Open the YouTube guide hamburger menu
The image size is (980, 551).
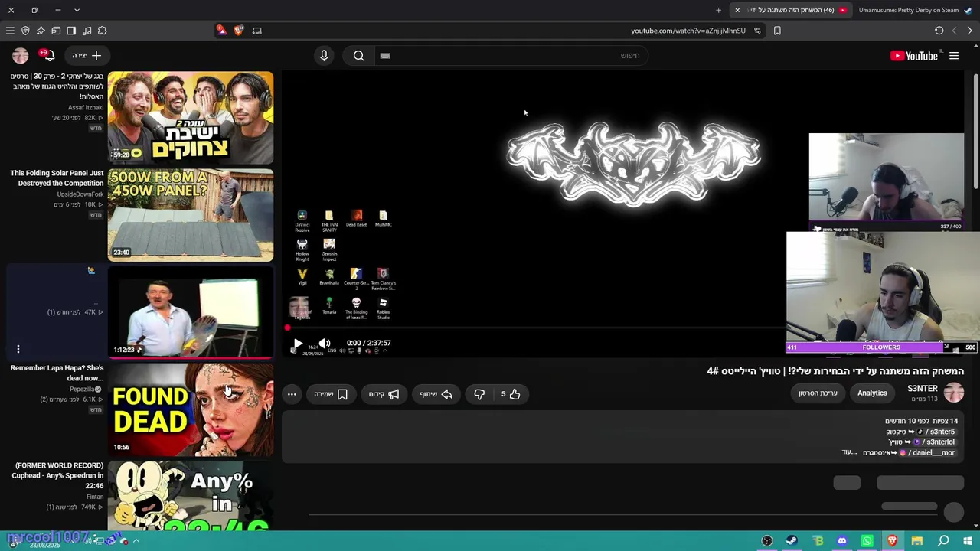click(x=954, y=56)
